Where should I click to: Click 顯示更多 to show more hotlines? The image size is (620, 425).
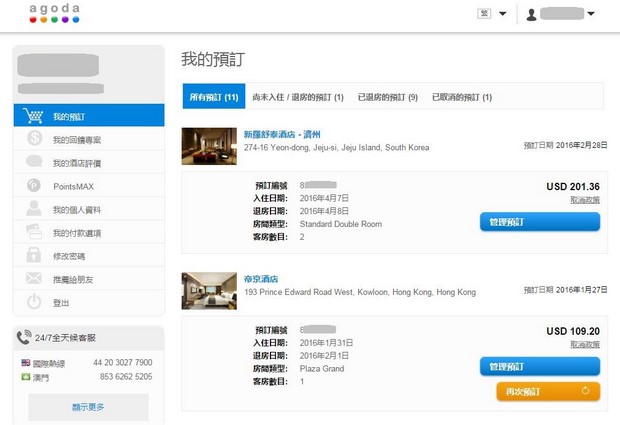click(x=88, y=406)
